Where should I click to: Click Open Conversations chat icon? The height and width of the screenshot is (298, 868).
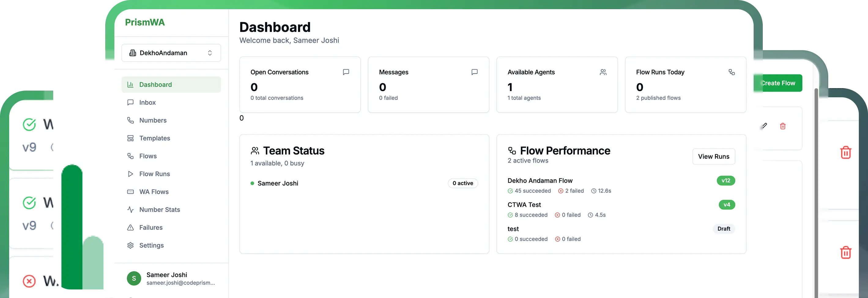tap(346, 72)
